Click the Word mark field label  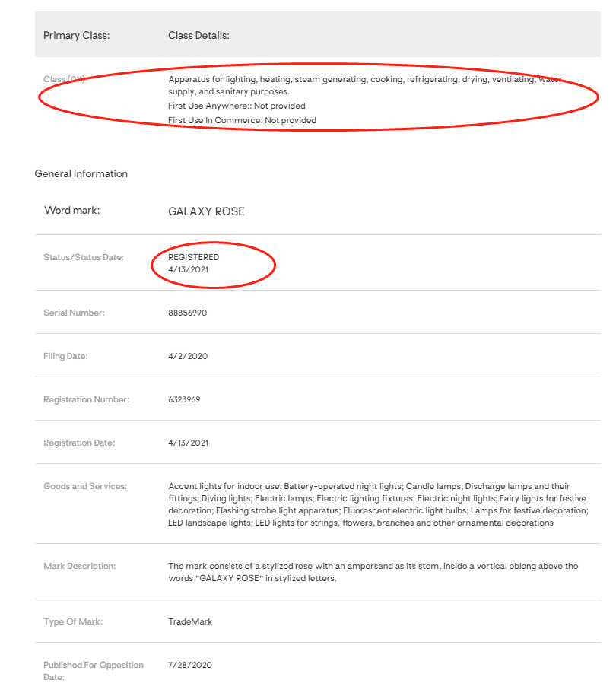pyautogui.click(x=71, y=211)
